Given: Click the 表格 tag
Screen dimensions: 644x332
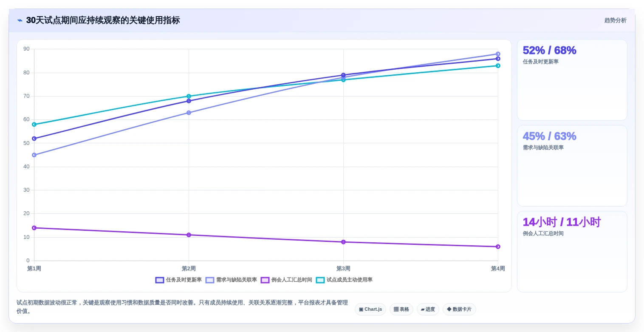Looking at the screenshot, I should click(401, 309).
